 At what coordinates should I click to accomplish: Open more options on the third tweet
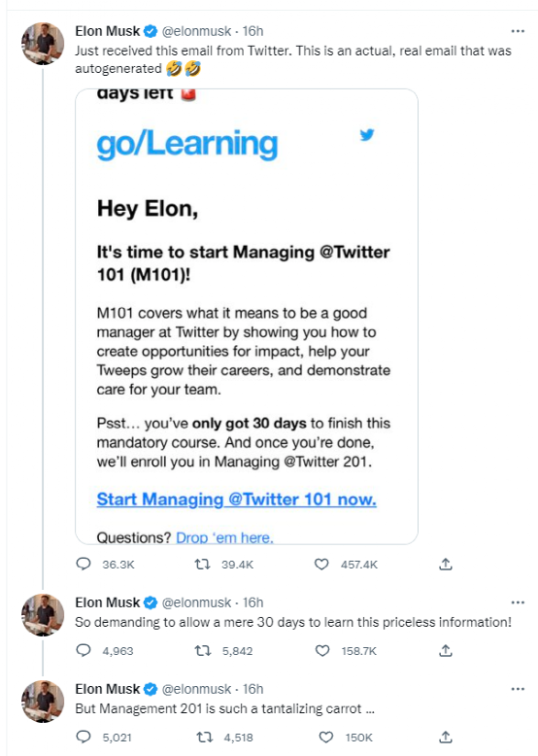[x=518, y=689]
